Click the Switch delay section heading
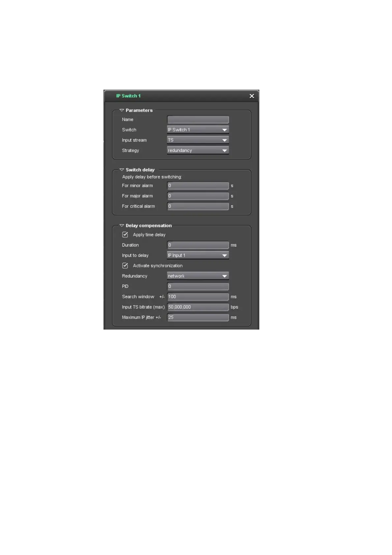The height and width of the screenshot is (555, 392). click(x=140, y=170)
